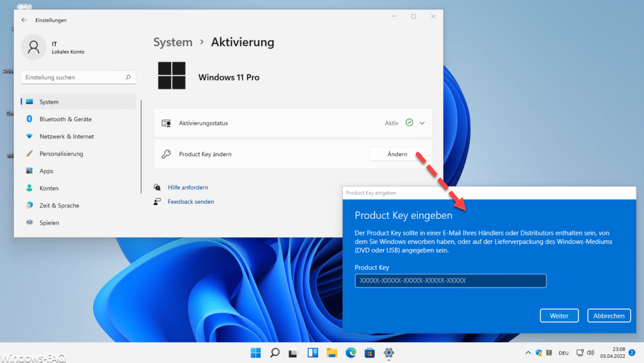Open the notification badge in the tray
644x363 pixels.
(632, 353)
